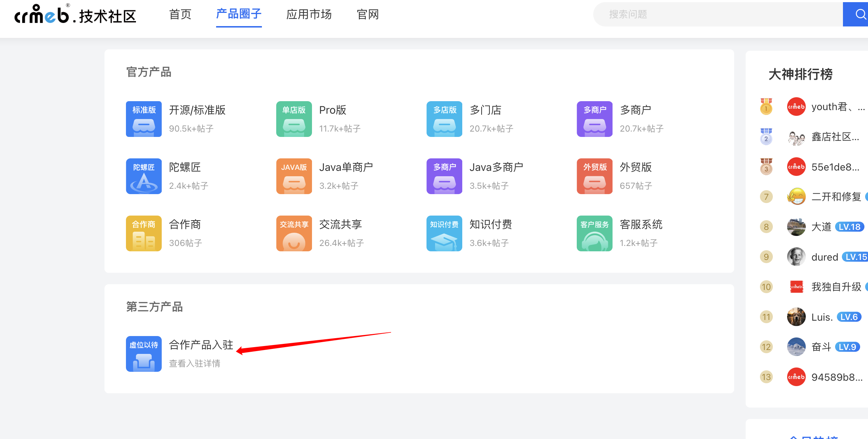Open the 陀螺匠 blue icon
Image resolution: width=868 pixels, height=439 pixels.
[x=144, y=176]
